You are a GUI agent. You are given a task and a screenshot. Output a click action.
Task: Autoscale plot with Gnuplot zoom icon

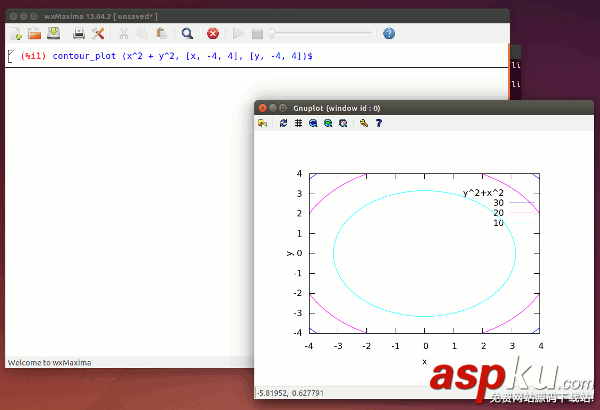(x=343, y=123)
